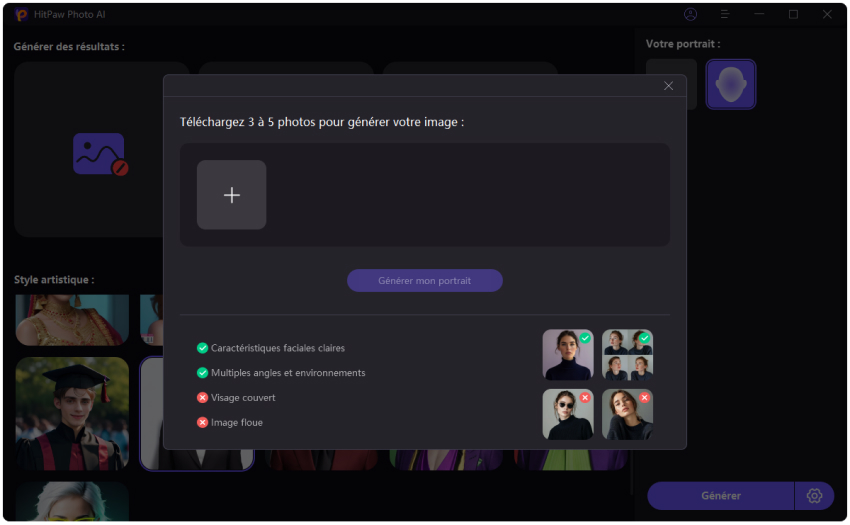Screen dimensions: 850x525
Task: Click the Générer button
Action: pos(720,495)
